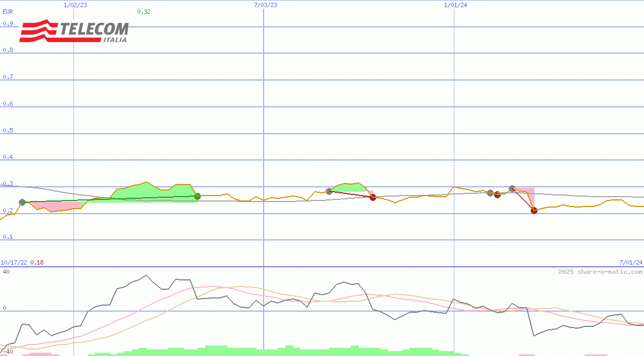This screenshot has width=644, height=356.
Task: Click the gray marker just before sharp drop
Action: click(512, 188)
